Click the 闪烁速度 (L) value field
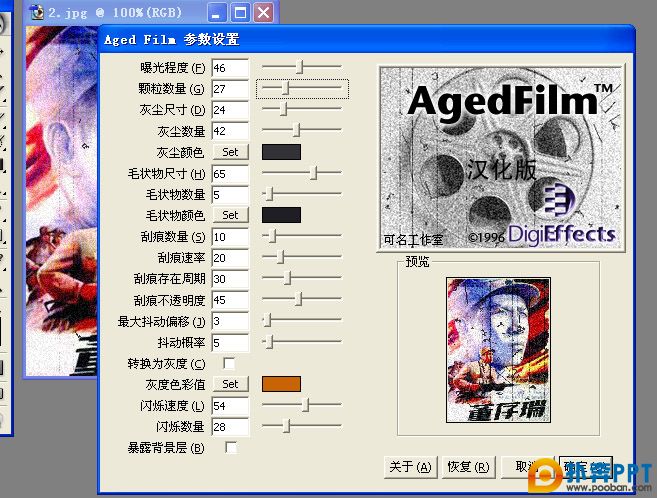 [x=230, y=406]
